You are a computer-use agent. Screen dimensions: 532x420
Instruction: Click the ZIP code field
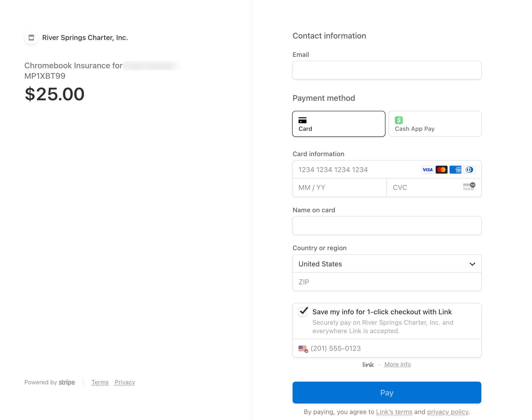(387, 282)
